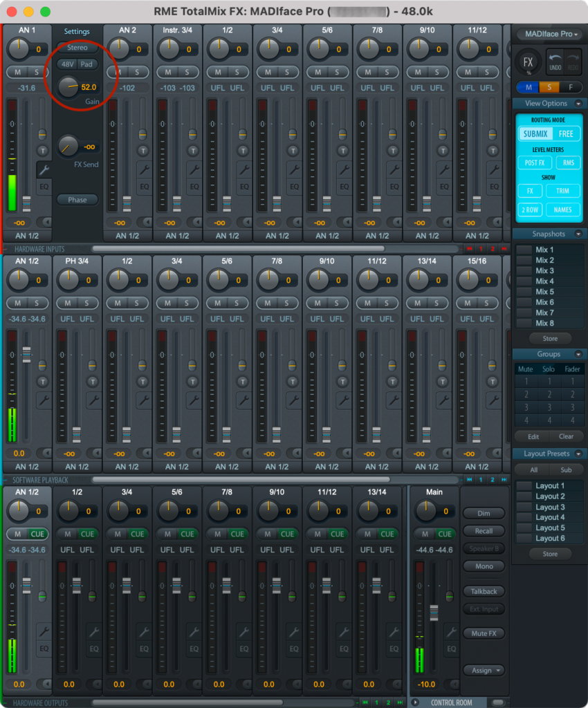The image size is (588, 708).
Task: Store the current mix in Snapshots
Action: (x=549, y=338)
